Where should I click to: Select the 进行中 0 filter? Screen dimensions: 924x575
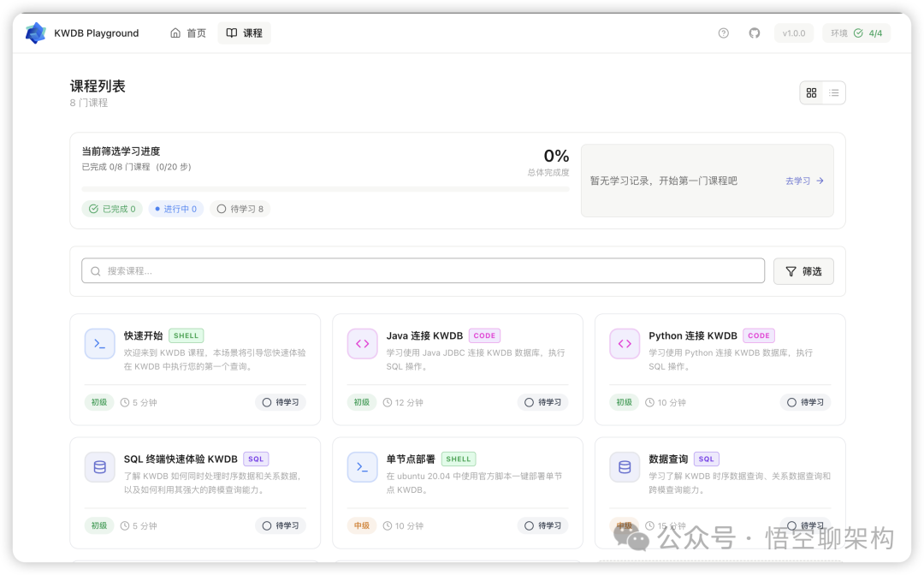175,208
